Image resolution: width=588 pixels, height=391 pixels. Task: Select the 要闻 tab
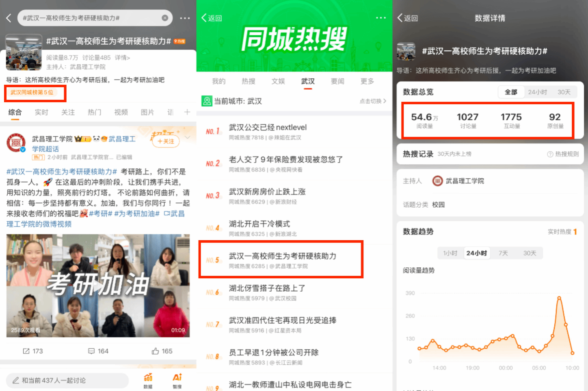(337, 81)
